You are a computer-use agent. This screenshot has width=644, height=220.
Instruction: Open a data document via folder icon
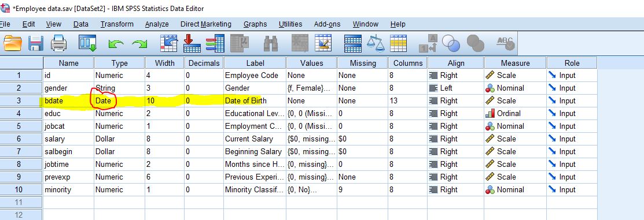point(13,43)
